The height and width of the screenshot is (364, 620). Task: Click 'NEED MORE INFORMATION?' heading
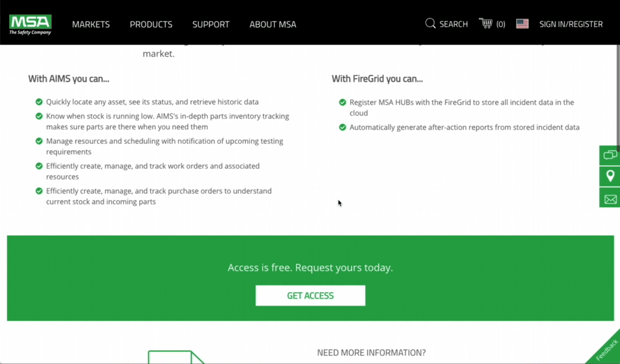(x=371, y=352)
